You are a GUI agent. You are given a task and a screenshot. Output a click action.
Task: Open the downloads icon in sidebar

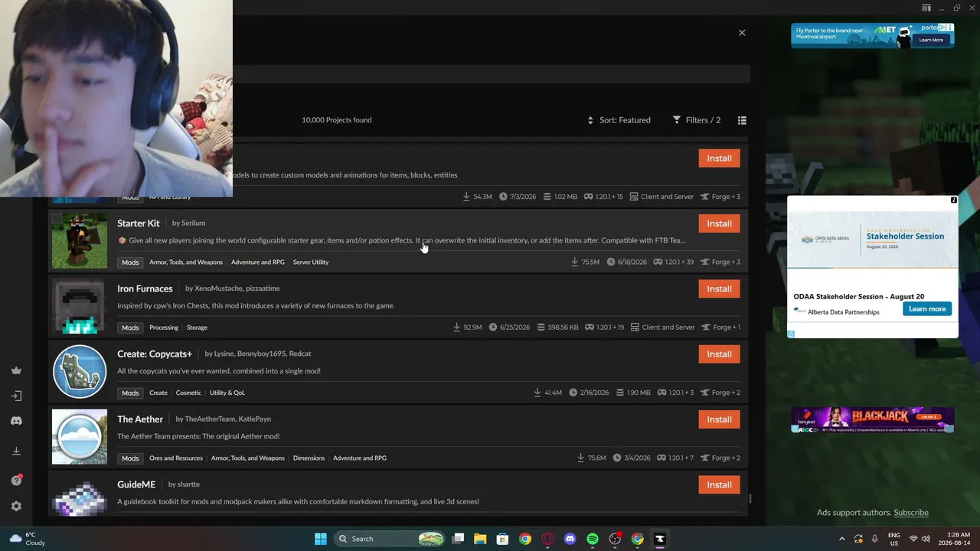coord(16,451)
